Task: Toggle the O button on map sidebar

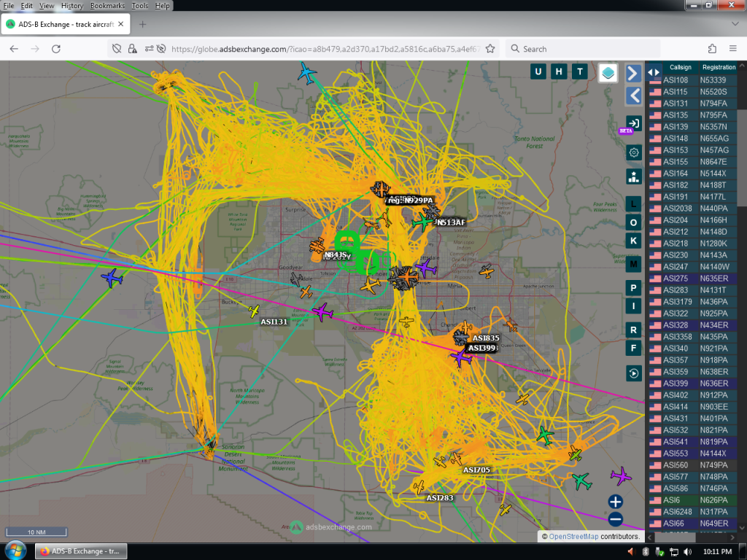Action: pos(634,222)
